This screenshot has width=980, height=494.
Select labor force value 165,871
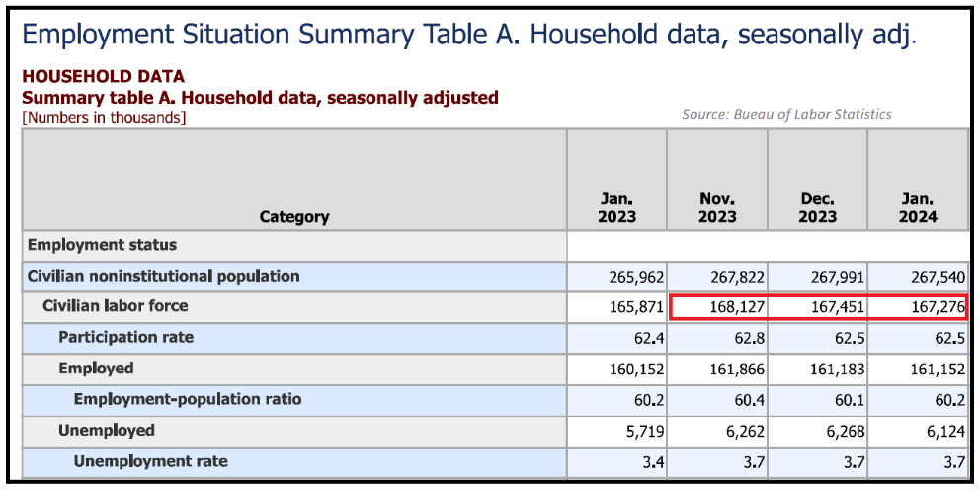(636, 307)
